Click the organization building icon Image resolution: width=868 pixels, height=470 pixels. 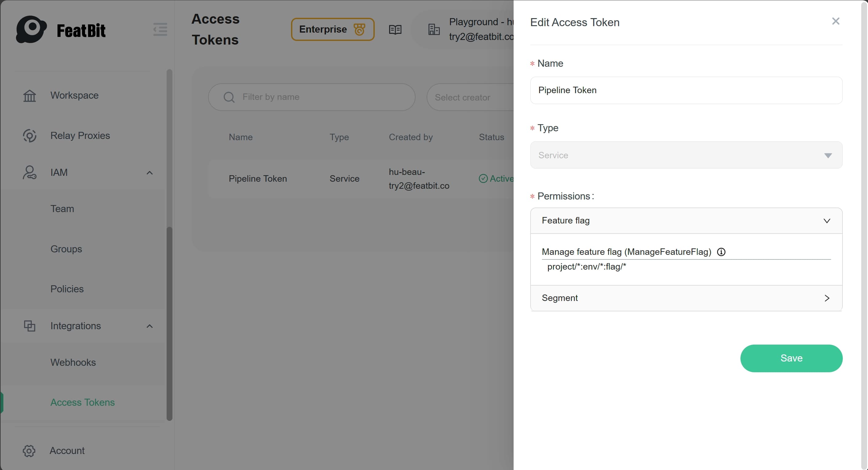point(434,30)
